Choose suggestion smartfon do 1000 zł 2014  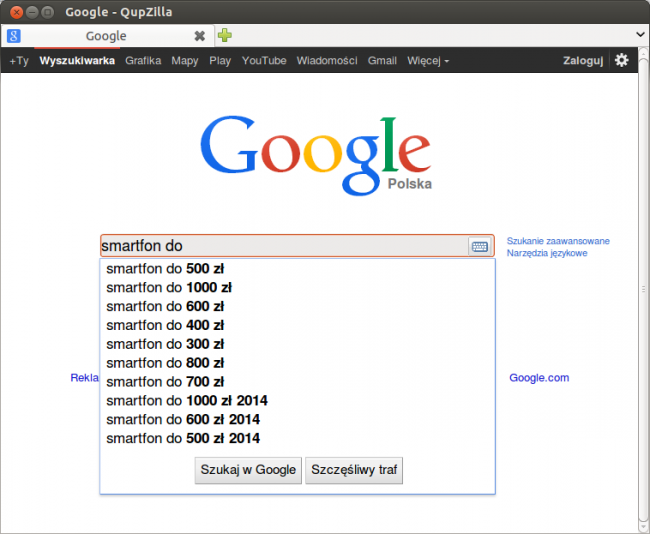(x=298, y=400)
